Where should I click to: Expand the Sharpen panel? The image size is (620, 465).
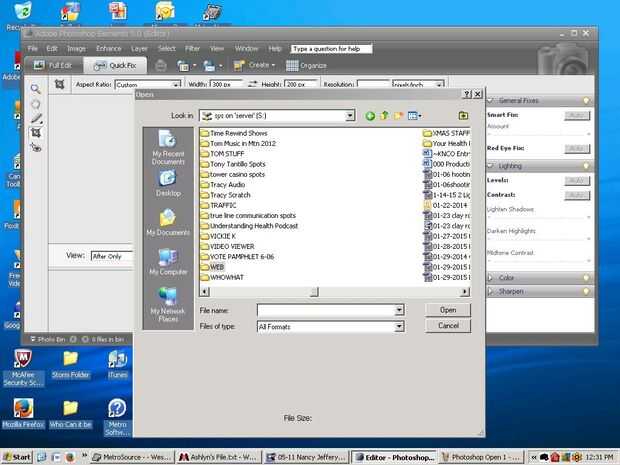490,291
